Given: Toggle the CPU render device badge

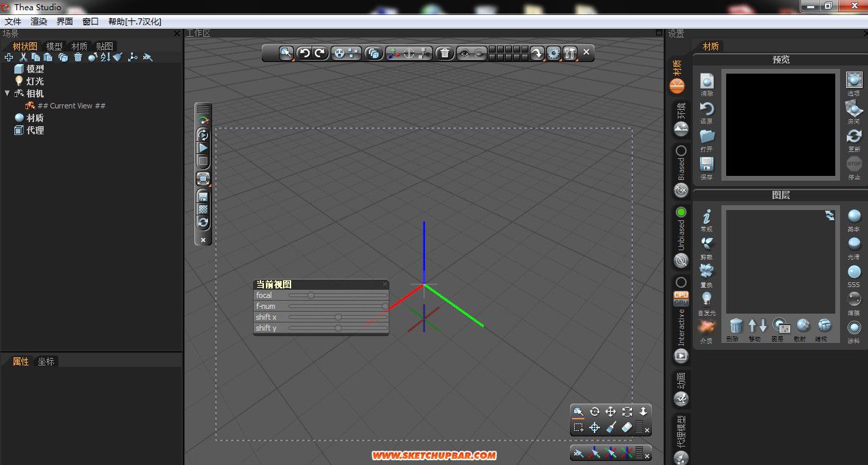Looking at the screenshot, I should click(681, 295).
